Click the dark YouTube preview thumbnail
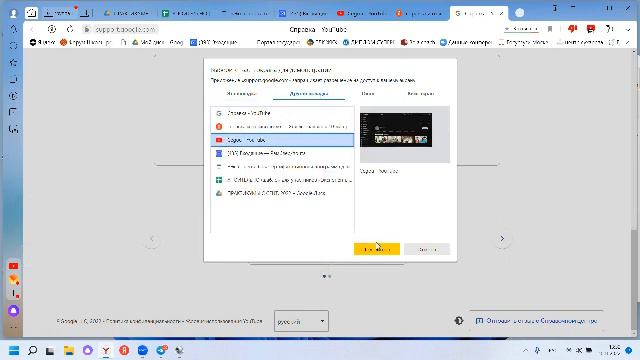 (x=396, y=130)
